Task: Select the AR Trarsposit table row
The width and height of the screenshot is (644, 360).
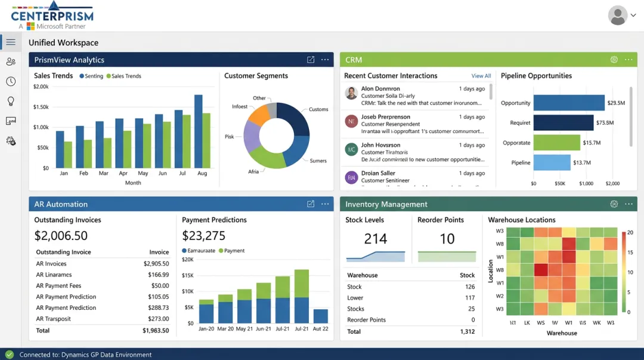Action: point(103,318)
